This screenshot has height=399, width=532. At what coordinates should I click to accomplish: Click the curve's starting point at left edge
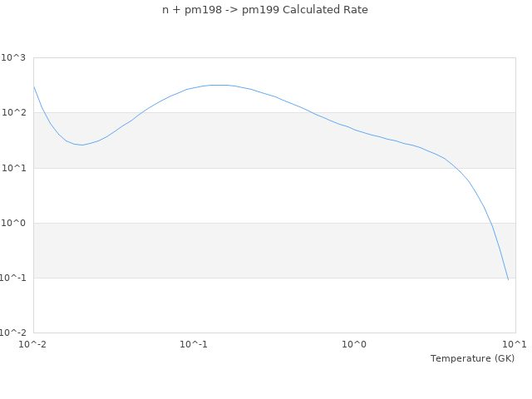[34, 86]
